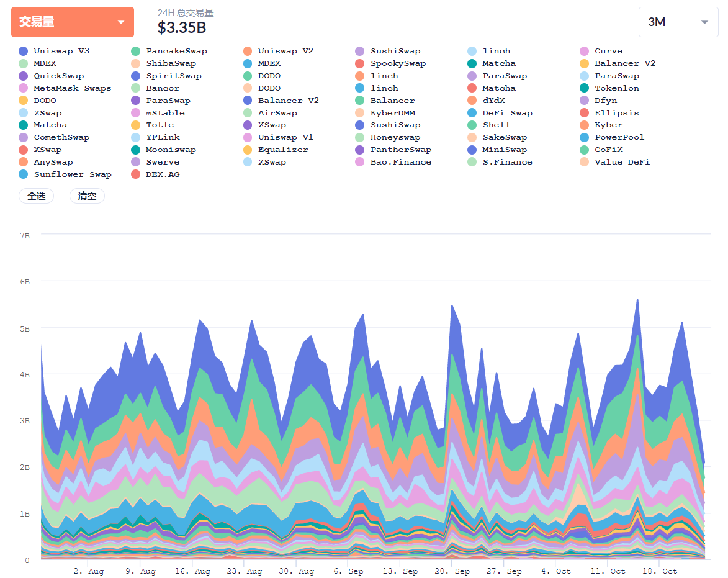Click the Equalizer legend entry
Image resolution: width=728 pixels, height=578 pixels.
(276, 150)
